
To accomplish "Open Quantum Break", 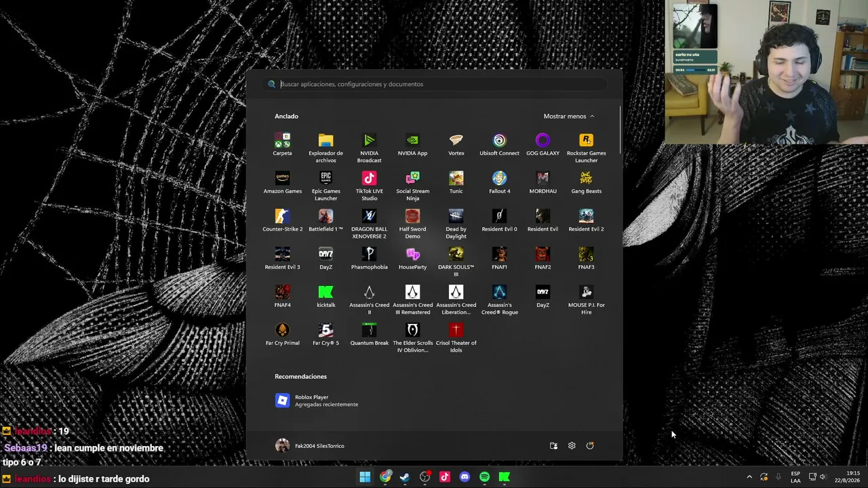I will (369, 335).
